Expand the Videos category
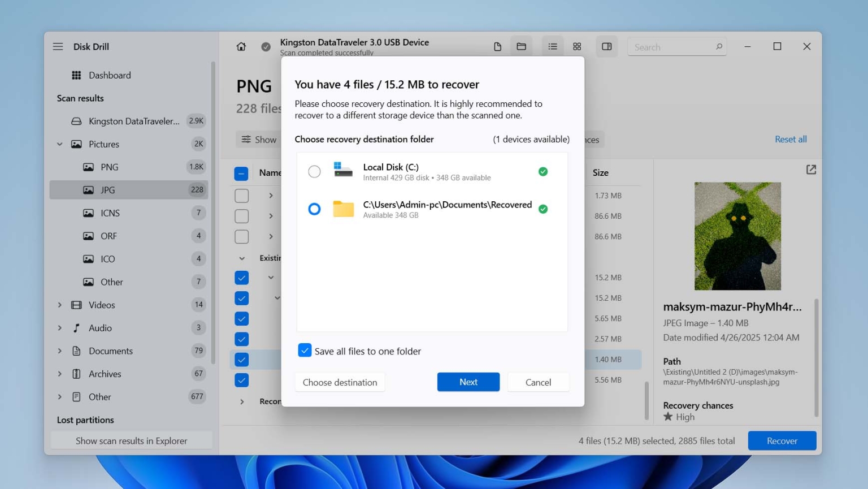Viewport: 868px width, 489px height. point(60,305)
